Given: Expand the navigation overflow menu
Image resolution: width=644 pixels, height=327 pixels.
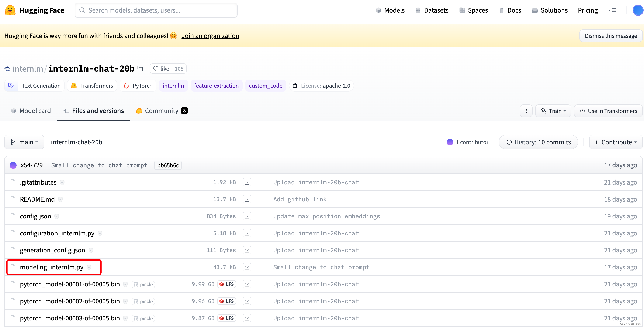Looking at the screenshot, I should (x=612, y=10).
